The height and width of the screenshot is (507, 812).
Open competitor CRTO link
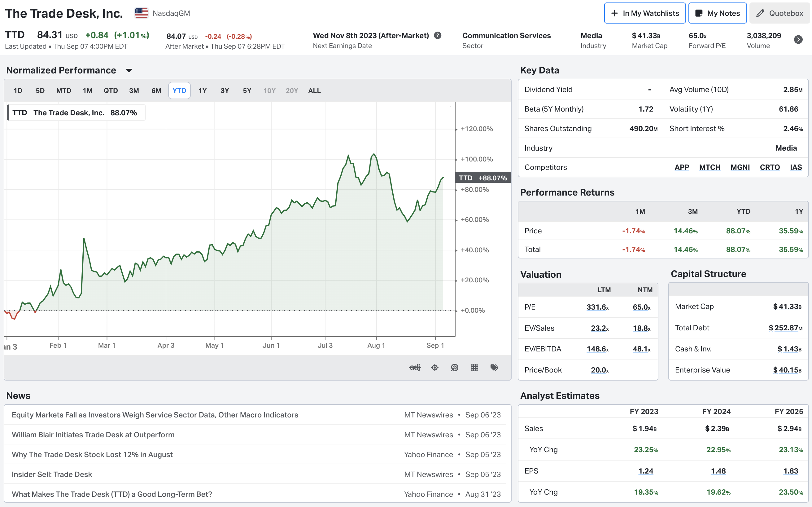tap(770, 167)
